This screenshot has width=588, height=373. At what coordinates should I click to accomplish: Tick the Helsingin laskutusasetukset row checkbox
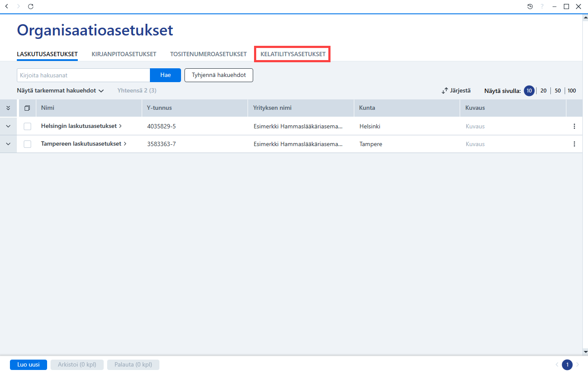27,126
